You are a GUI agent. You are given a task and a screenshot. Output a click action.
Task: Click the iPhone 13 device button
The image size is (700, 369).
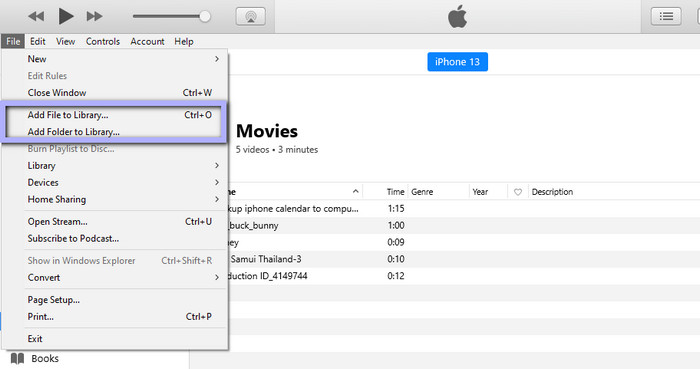pos(457,62)
